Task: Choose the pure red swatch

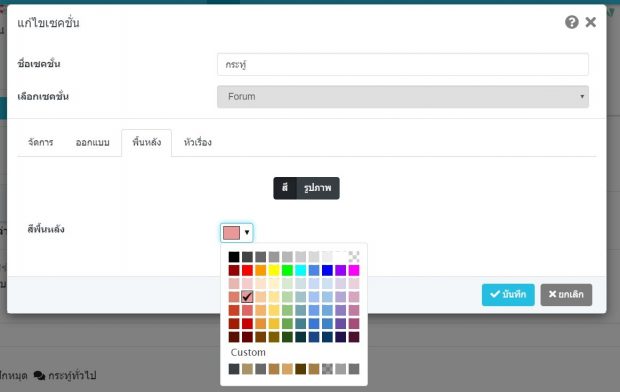Action: [247, 270]
